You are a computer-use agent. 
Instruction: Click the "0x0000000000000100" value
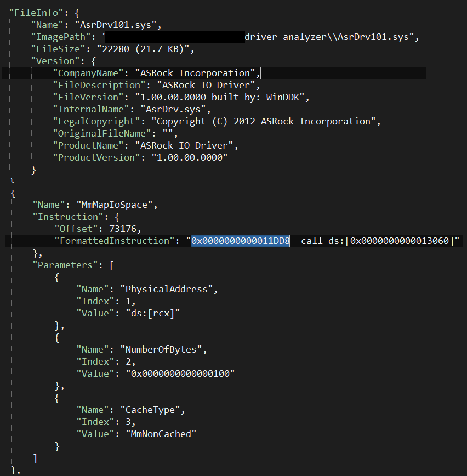click(180, 373)
